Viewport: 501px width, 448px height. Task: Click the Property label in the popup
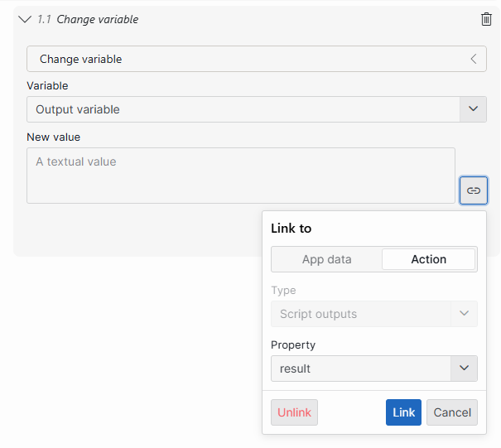pyautogui.click(x=293, y=344)
